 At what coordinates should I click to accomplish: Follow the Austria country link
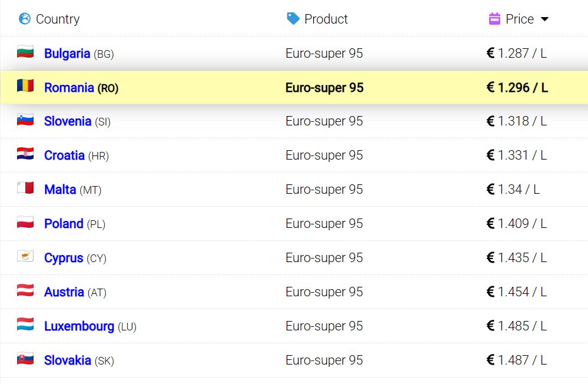point(64,292)
